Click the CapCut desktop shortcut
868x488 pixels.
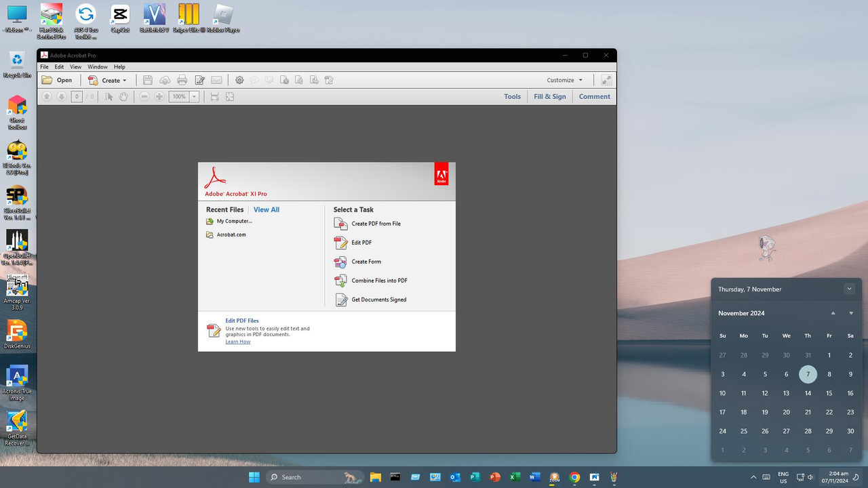tap(120, 18)
